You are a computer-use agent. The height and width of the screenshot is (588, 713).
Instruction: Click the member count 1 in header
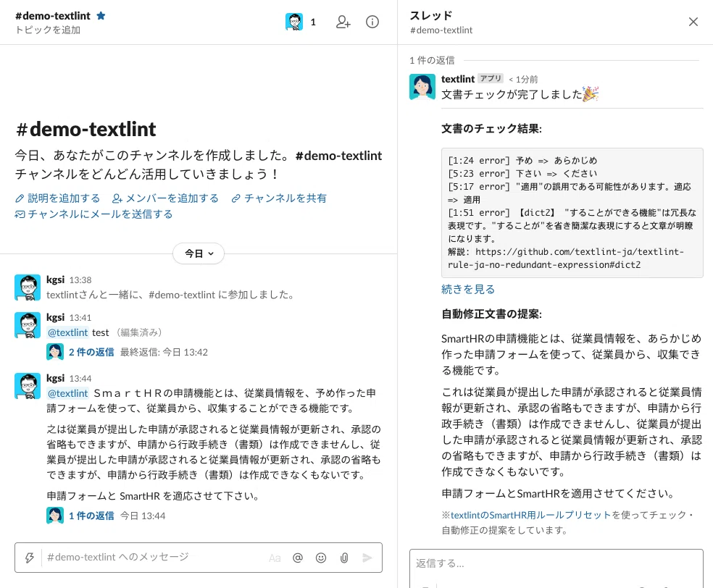coord(313,22)
